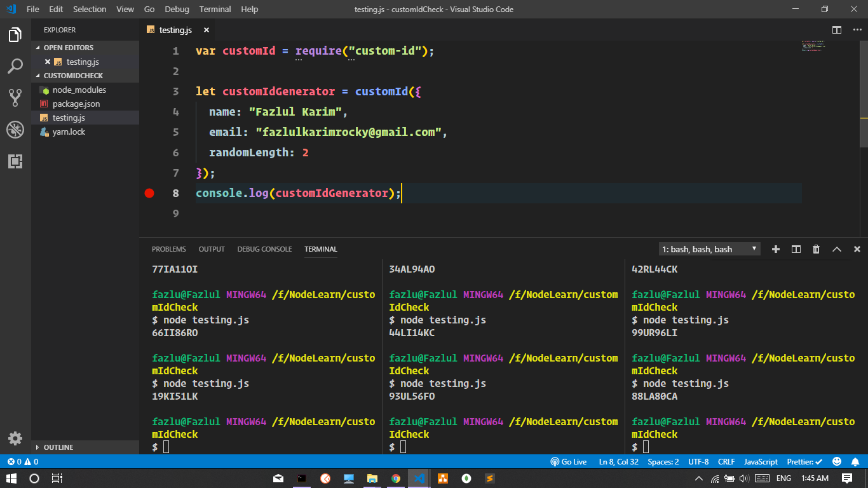Image resolution: width=868 pixels, height=488 pixels.
Task: Expand the Outline section
Action: point(58,447)
